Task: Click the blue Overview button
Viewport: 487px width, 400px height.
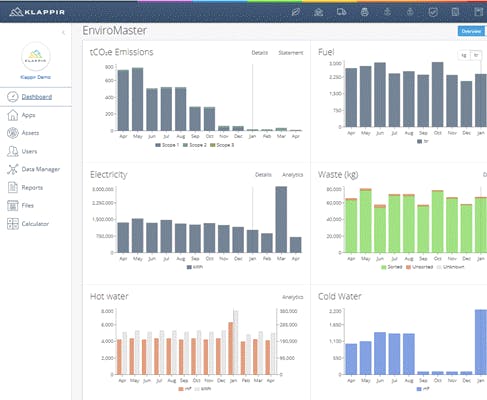Action: 471,31
